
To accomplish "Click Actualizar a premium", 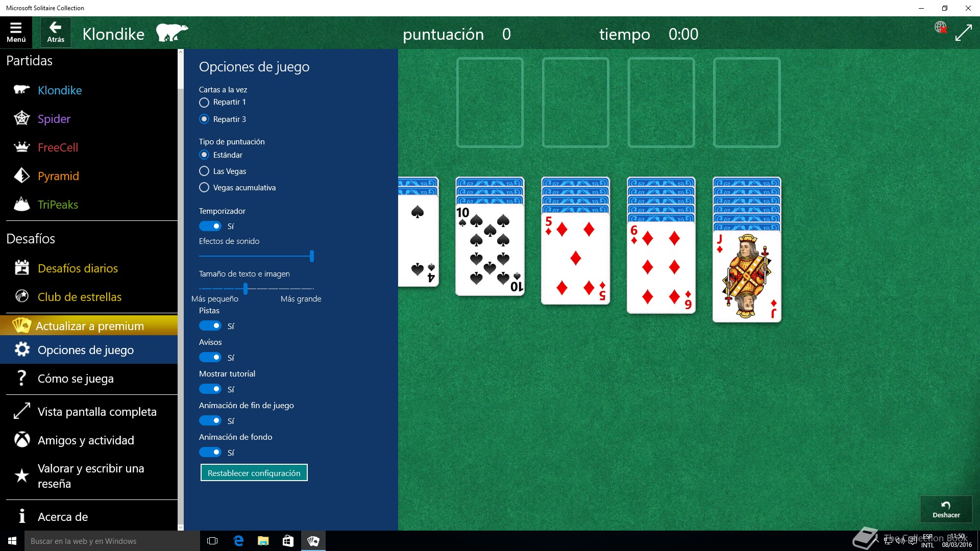I will [89, 325].
